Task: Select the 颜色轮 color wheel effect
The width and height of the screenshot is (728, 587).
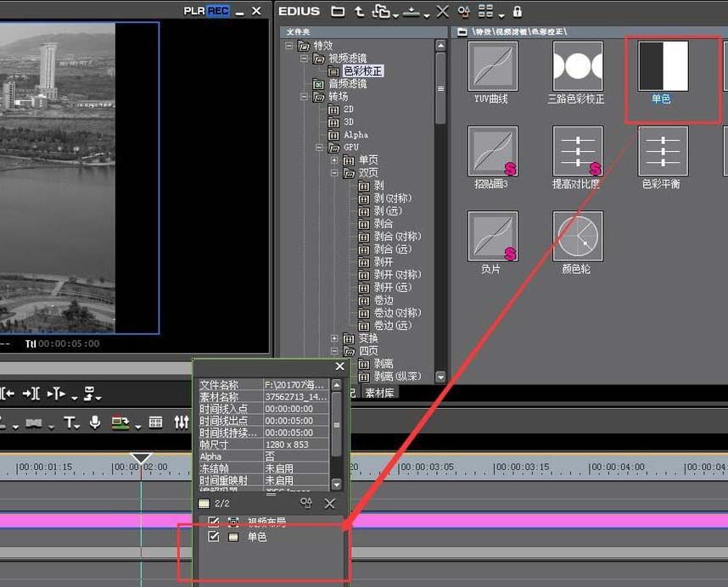Action: pos(577,237)
